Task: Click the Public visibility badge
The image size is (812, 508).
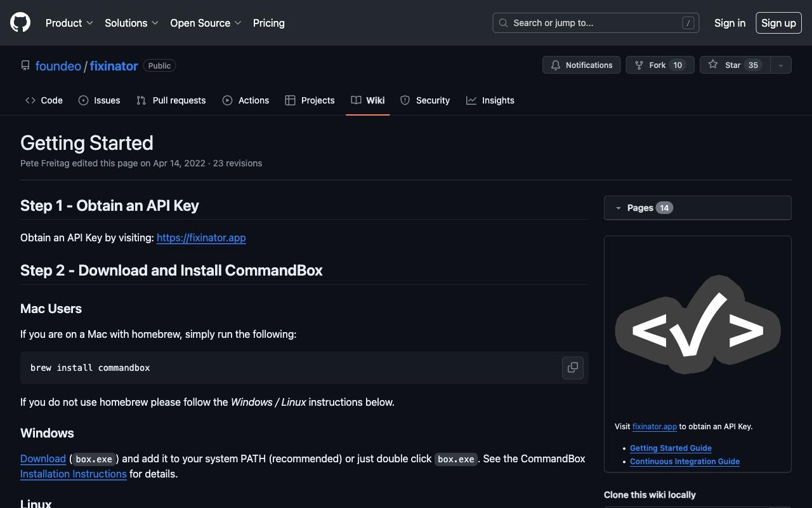Action: tap(159, 65)
